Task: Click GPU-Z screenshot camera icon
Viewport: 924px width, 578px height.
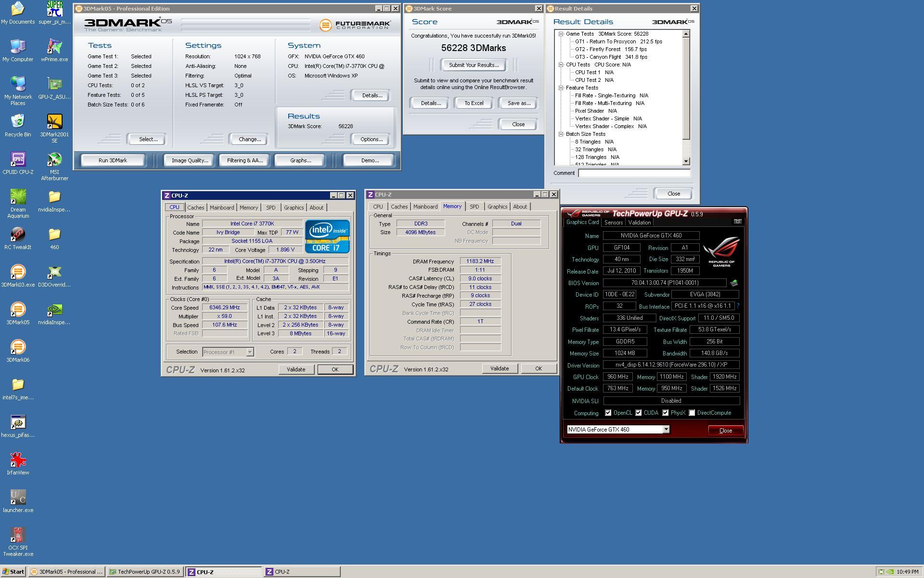Action: tap(737, 222)
